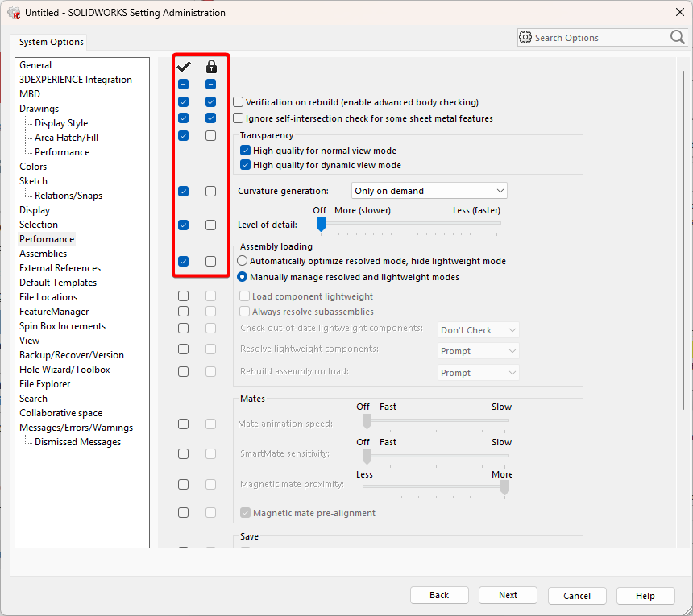This screenshot has height=616, width=693.
Task: Open Relations/Snaps under Sketch
Action: point(68,196)
